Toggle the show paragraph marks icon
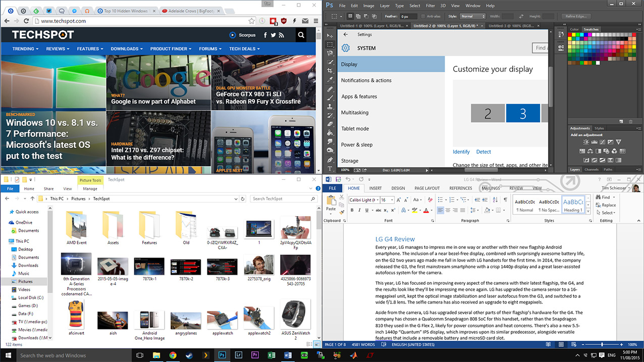 [x=505, y=200]
